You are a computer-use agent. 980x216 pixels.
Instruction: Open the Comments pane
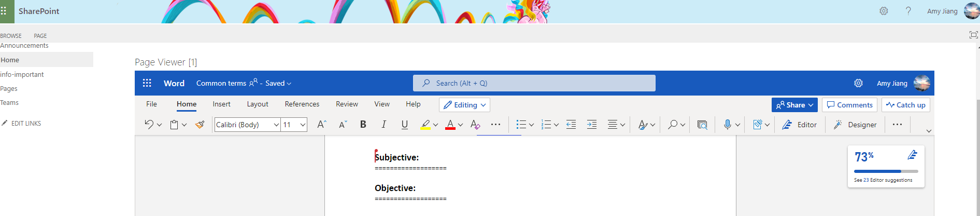click(x=849, y=105)
